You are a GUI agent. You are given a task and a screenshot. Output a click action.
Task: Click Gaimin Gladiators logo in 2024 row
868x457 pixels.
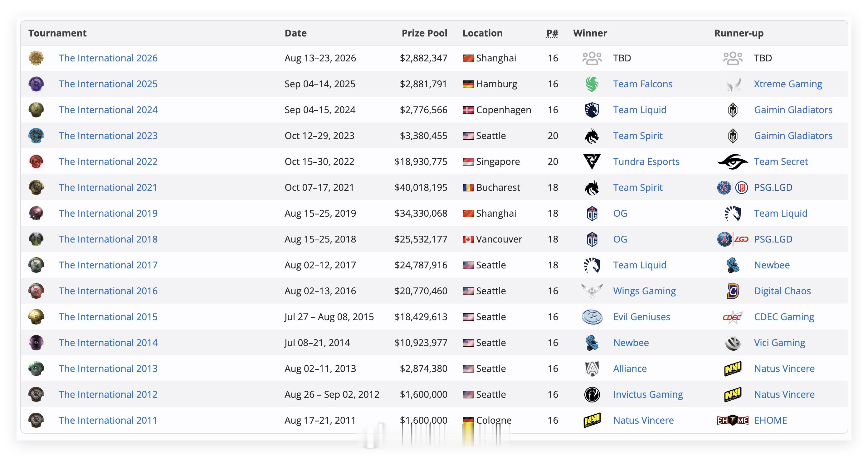[x=733, y=110]
